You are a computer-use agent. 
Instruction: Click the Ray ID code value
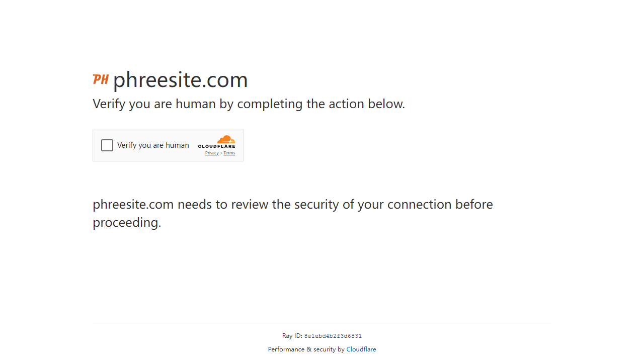333,336
